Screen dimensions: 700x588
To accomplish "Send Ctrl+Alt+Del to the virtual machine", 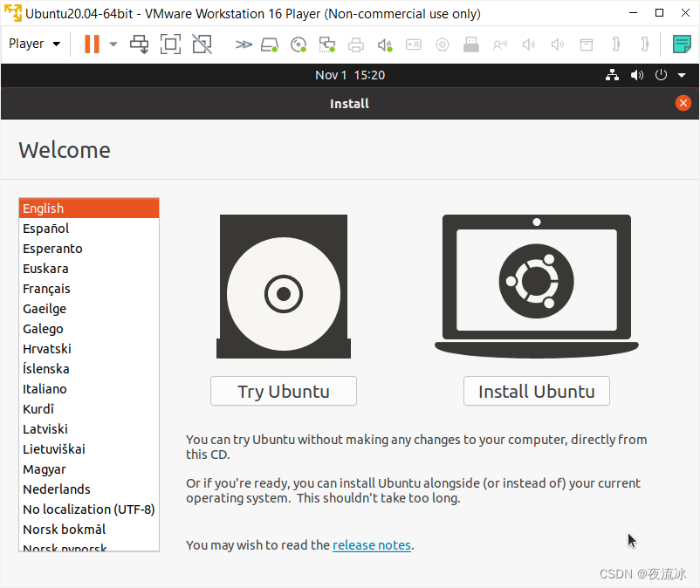I will 140,44.
